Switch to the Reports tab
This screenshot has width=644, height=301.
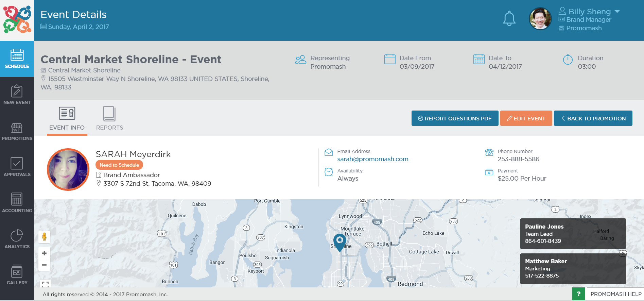click(109, 119)
